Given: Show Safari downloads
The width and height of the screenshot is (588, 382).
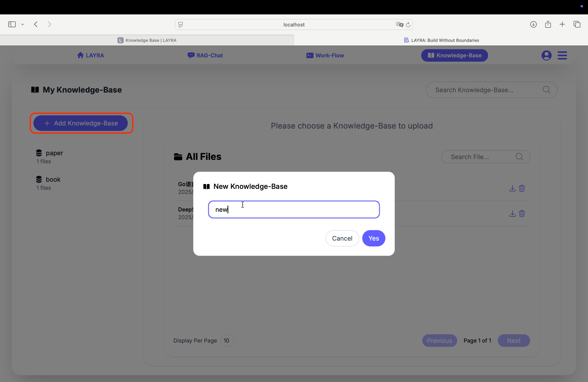Looking at the screenshot, I should pos(533,24).
